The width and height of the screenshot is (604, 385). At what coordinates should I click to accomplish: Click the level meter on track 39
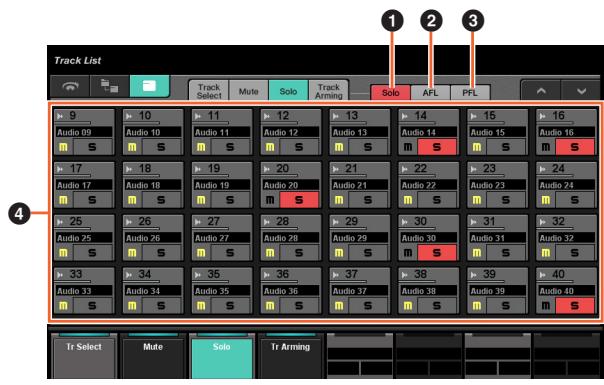tap(487, 282)
